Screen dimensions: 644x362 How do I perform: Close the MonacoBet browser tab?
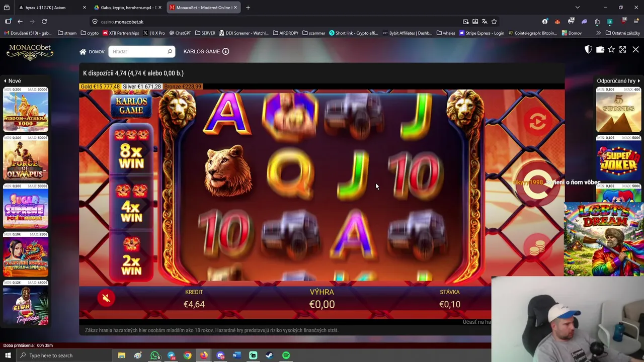coord(235,8)
